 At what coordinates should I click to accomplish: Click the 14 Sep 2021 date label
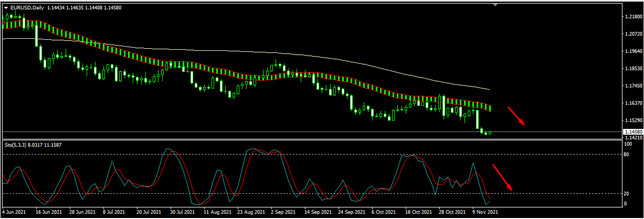tap(317, 213)
